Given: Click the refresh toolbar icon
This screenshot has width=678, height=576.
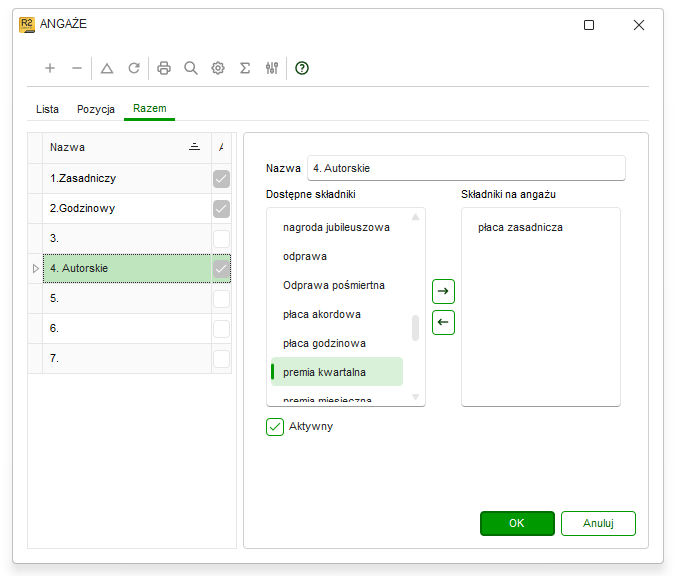Looking at the screenshot, I should pos(134,68).
